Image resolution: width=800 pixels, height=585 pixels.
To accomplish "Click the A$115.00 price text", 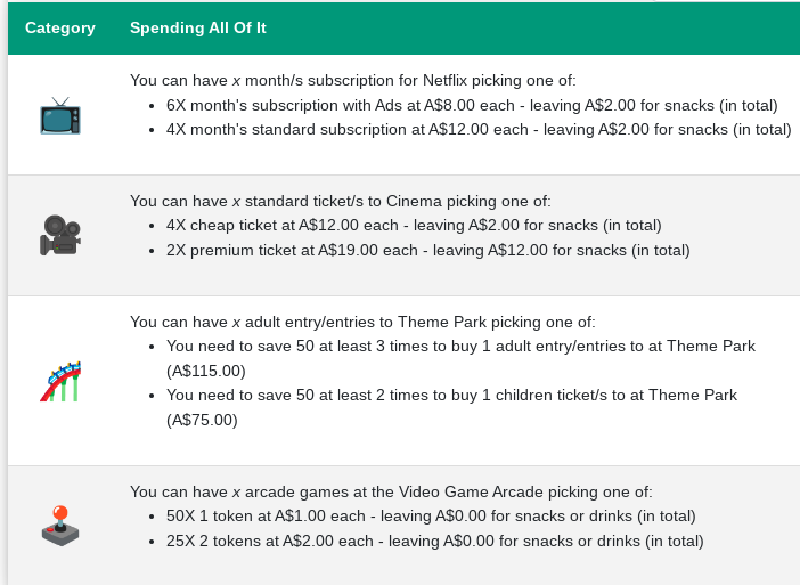I will (x=206, y=371).
